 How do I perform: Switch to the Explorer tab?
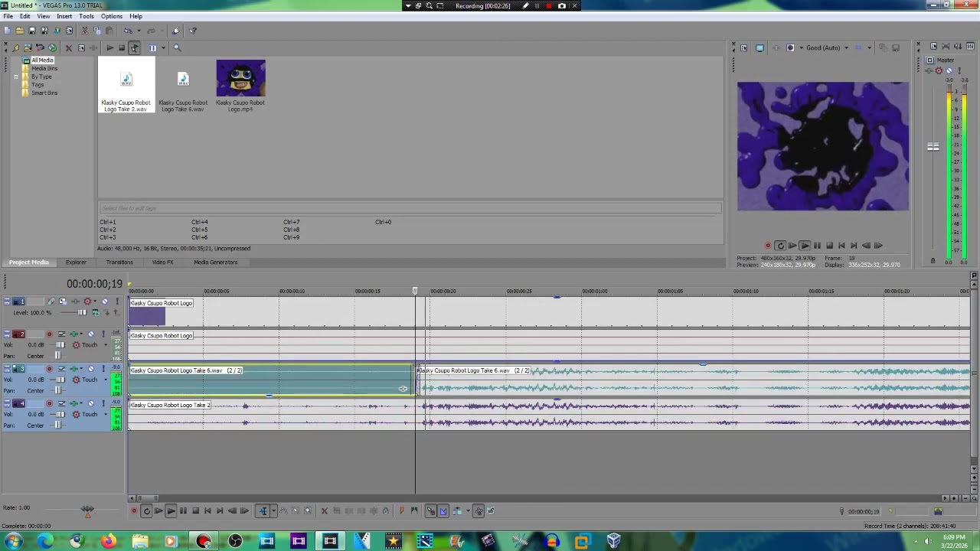click(x=76, y=262)
